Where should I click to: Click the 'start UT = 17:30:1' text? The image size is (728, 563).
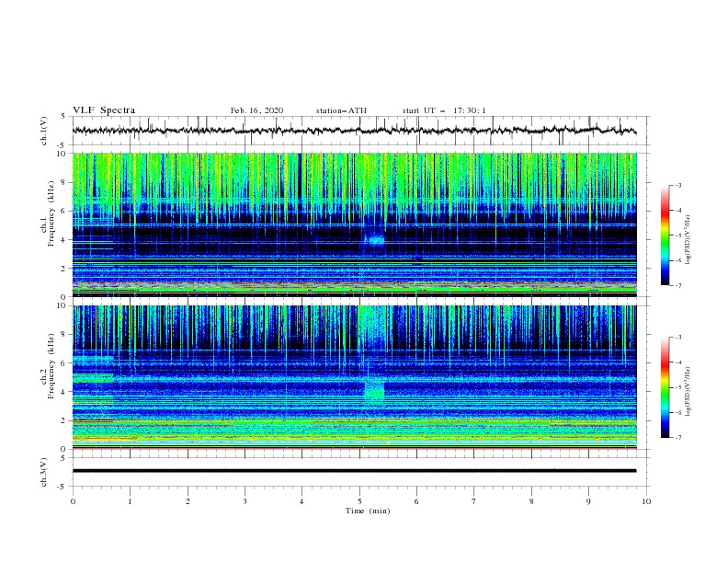(x=444, y=110)
